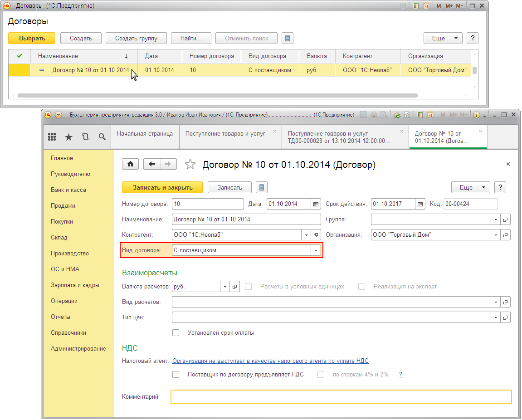Toggle Расчеты в условных единицах checkbox
Image resolution: width=522 pixels, height=420 pixels.
pos(249,287)
